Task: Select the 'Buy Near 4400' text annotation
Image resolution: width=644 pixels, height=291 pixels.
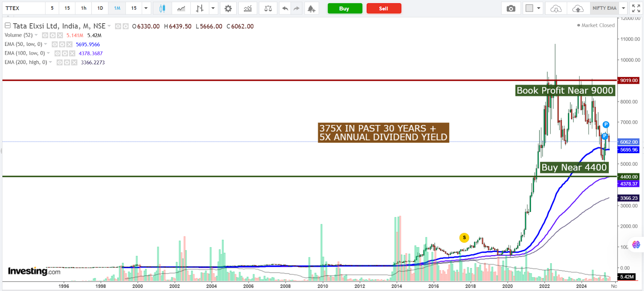Action: tap(574, 167)
